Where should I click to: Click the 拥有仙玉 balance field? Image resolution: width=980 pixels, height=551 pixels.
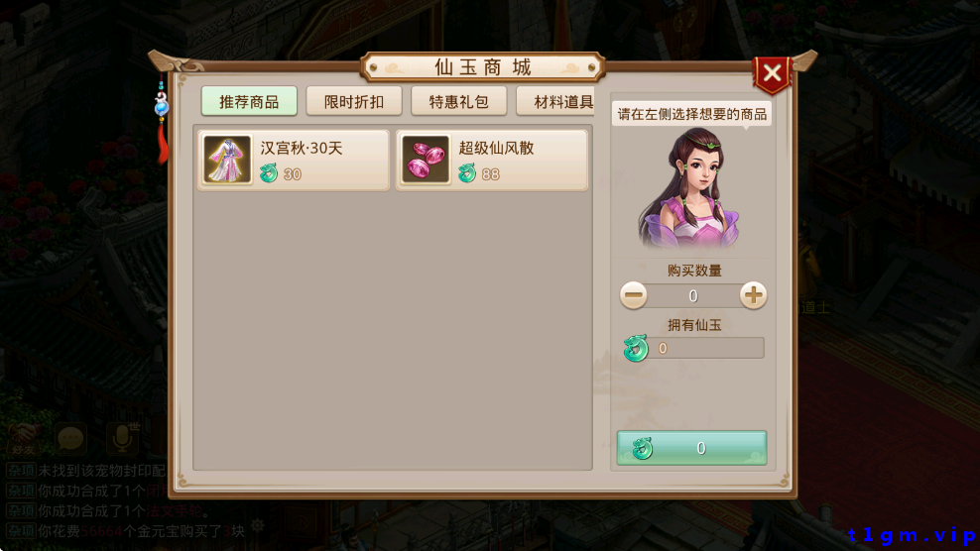[707, 348]
